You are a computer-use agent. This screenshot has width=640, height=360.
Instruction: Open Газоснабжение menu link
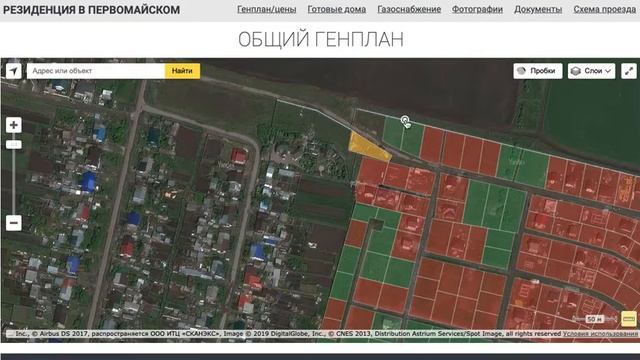409,9
